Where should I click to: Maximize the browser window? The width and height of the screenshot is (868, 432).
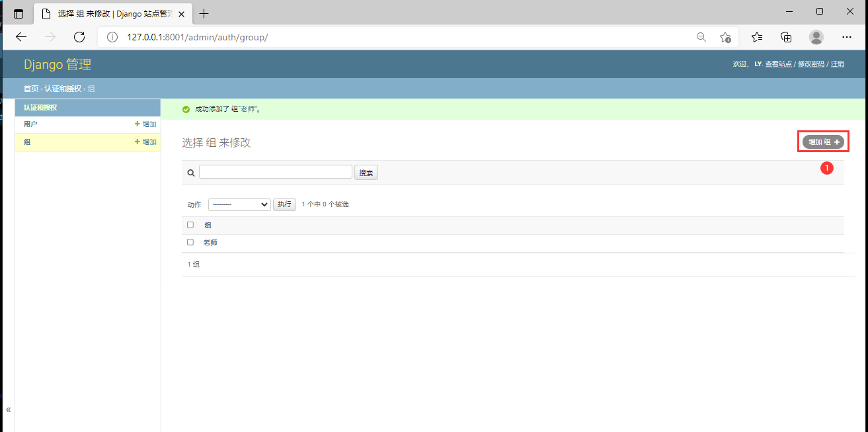820,11
